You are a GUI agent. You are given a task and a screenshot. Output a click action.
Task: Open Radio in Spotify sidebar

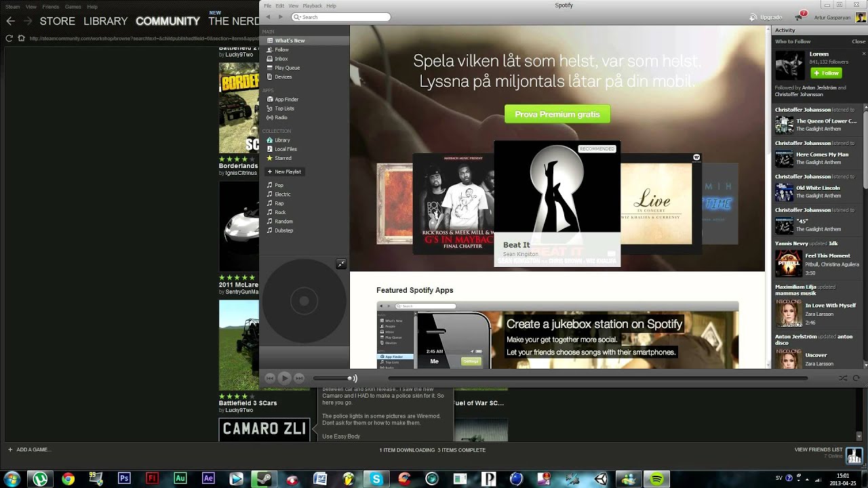[304, 117]
